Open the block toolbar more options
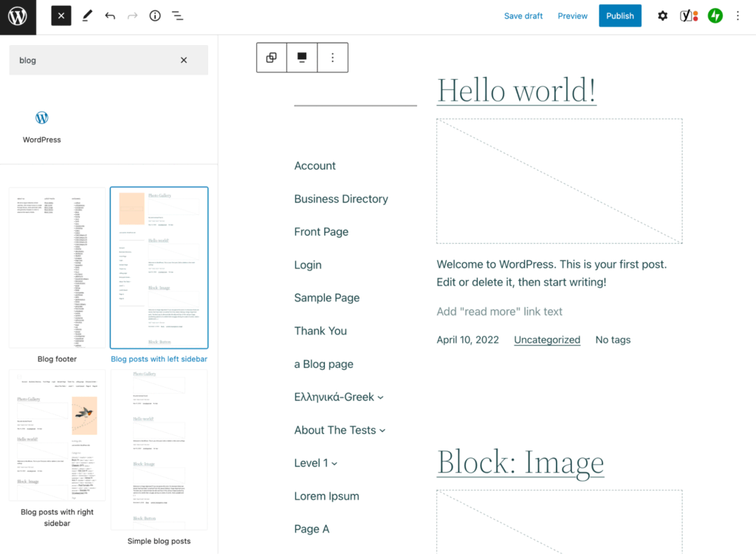This screenshot has width=756, height=554. [333, 58]
